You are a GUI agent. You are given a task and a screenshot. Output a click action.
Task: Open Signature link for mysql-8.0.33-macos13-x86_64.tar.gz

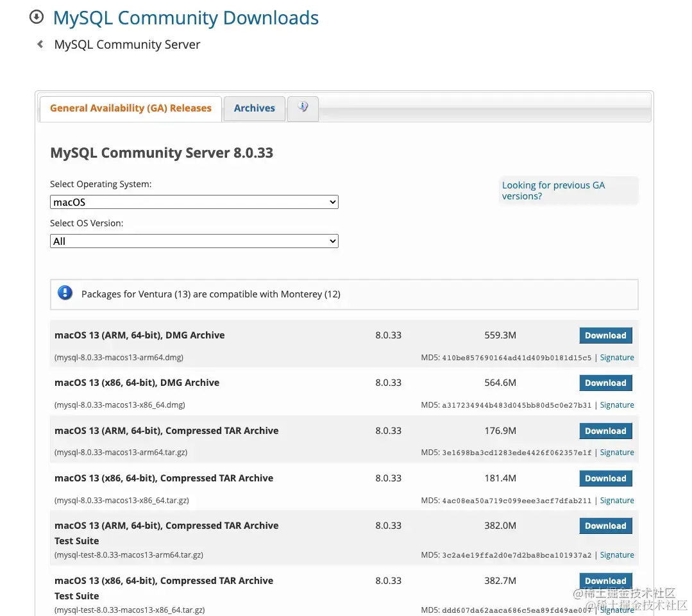(617, 501)
